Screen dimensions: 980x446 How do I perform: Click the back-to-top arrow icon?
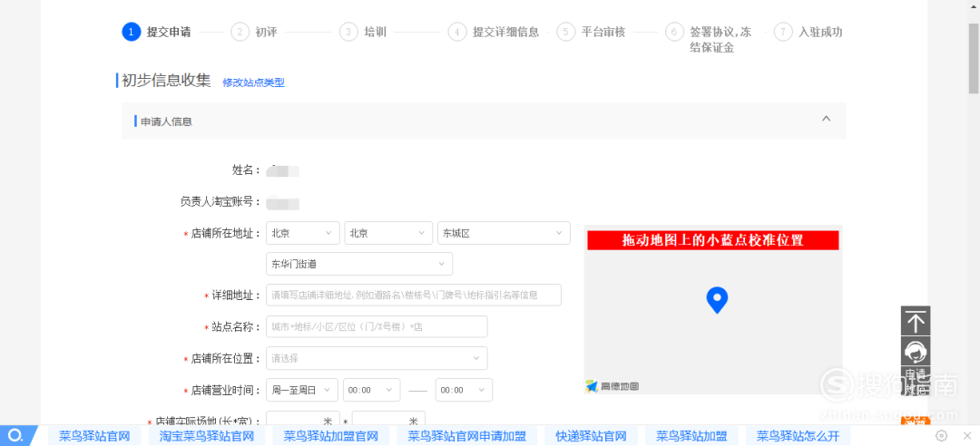(916, 321)
